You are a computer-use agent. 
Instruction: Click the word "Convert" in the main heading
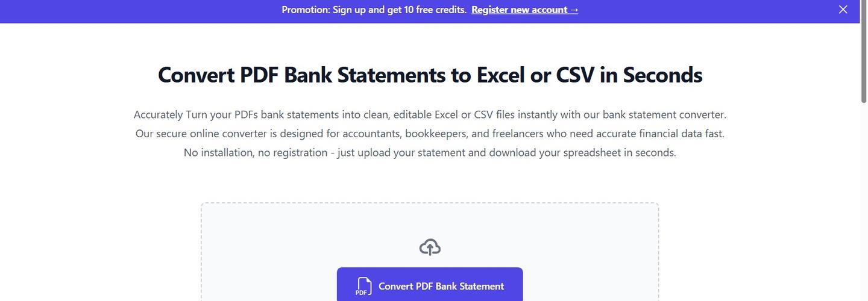coord(196,75)
